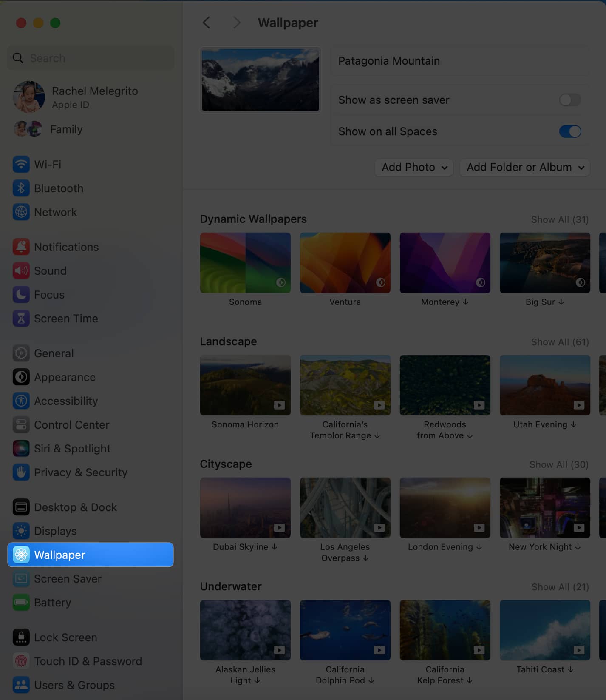
Task: Open the Network globe icon
Action: click(x=21, y=212)
